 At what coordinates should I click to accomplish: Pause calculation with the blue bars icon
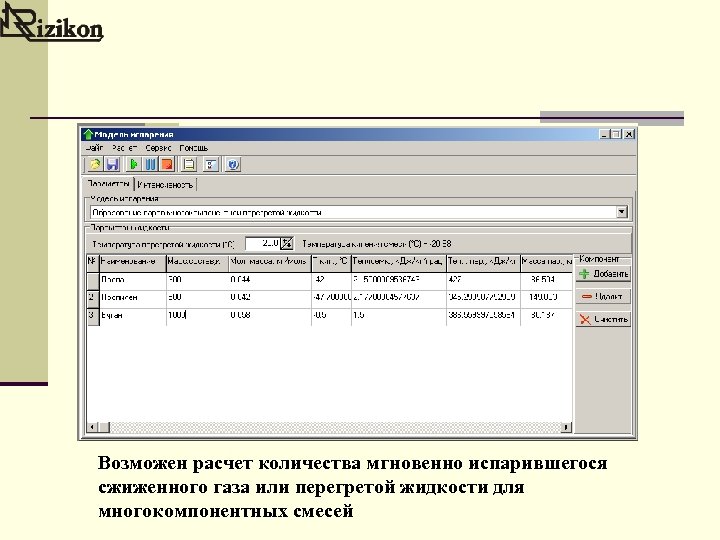(x=150, y=164)
